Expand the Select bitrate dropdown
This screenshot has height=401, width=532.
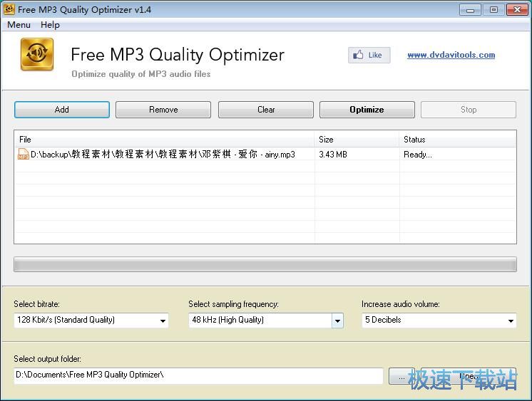[163, 321]
